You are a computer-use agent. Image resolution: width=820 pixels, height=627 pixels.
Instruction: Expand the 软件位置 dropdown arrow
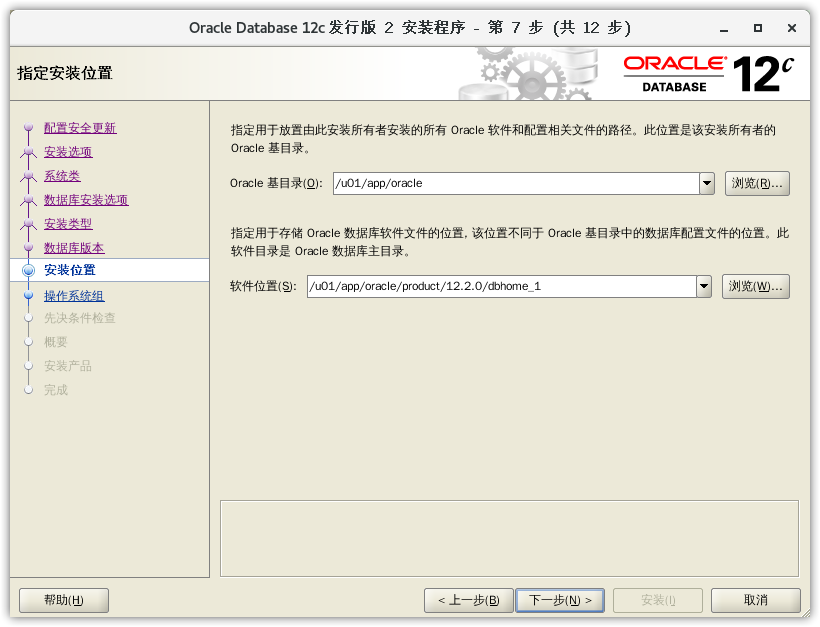point(703,286)
